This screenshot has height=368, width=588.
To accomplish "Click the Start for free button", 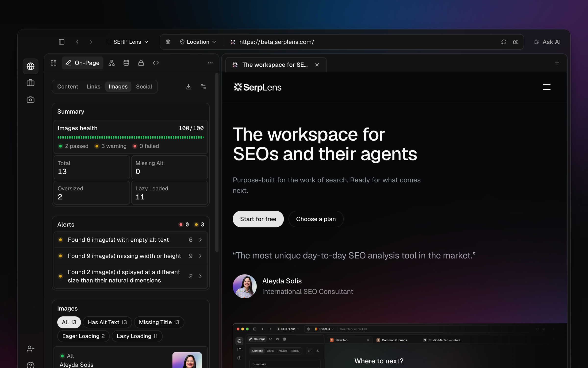I will coord(258,219).
